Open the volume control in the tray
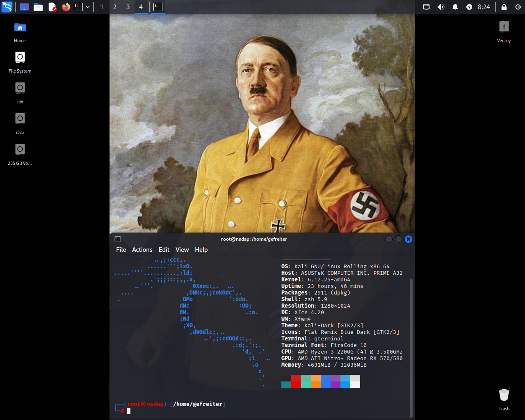525x420 pixels. click(441, 7)
